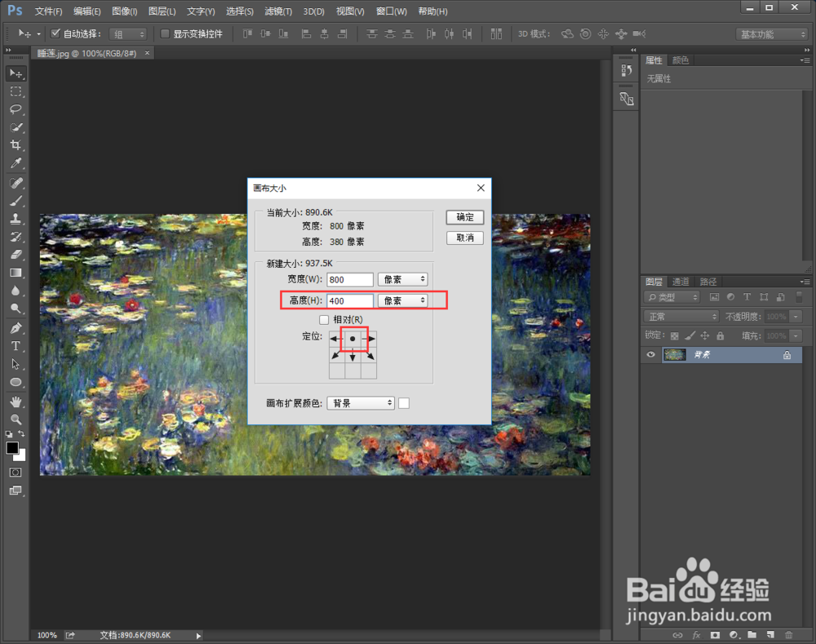Click the layer mask icon at panel bottom
Image resolution: width=816 pixels, height=644 pixels.
(715, 635)
